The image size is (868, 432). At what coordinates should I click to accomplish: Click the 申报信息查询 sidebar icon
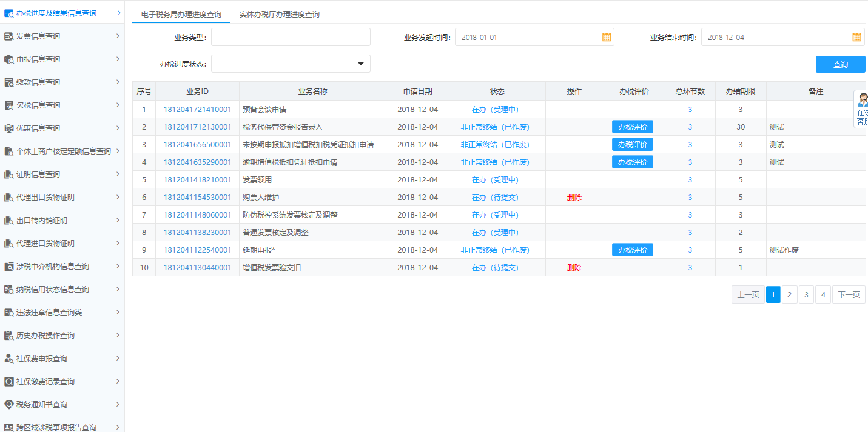[8, 59]
